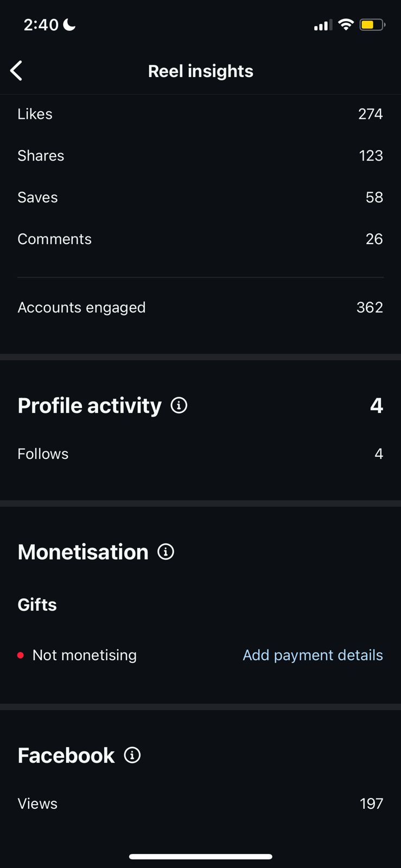Tap the back arrow icon

[x=17, y=71]
